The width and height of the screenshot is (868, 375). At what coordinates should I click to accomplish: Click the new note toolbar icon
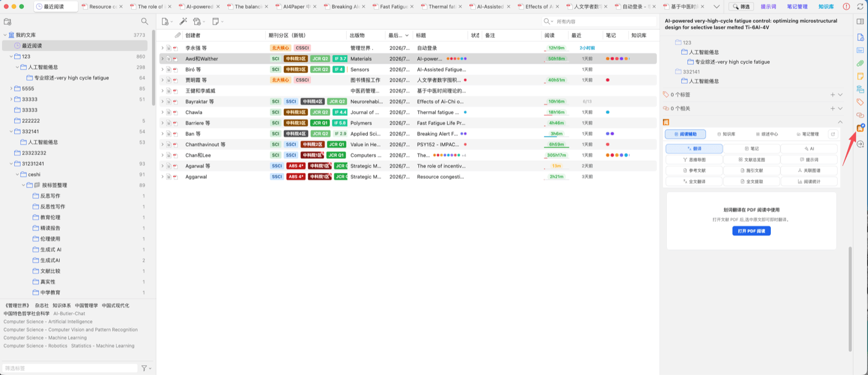(x=216, y=21)
